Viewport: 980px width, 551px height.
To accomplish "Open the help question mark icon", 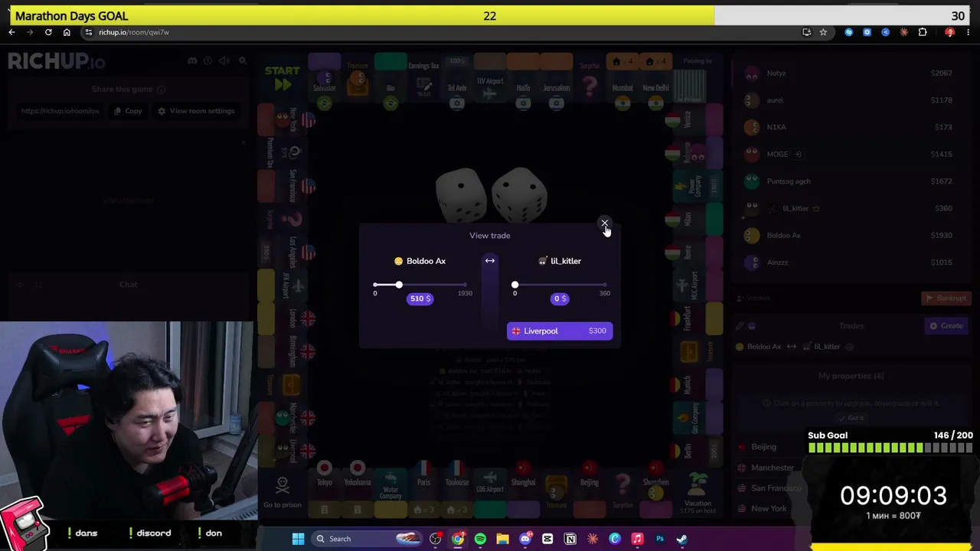I will [209, 61].
